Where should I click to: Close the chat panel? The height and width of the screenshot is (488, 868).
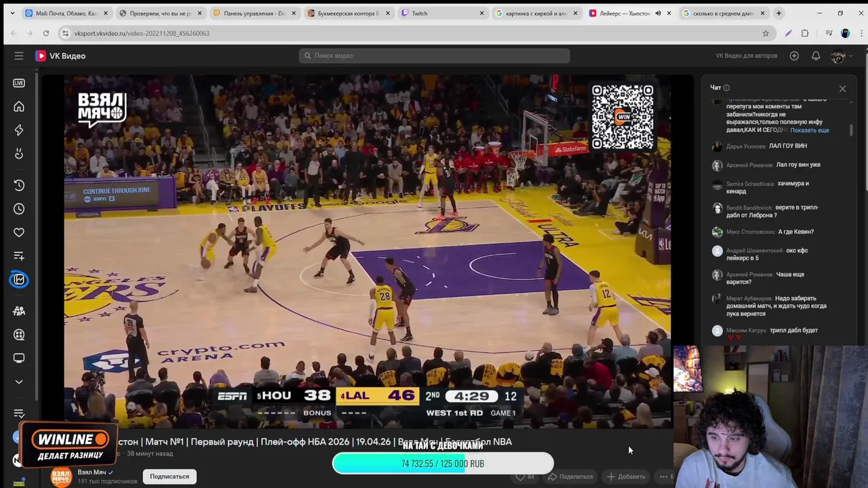(842, 89)
